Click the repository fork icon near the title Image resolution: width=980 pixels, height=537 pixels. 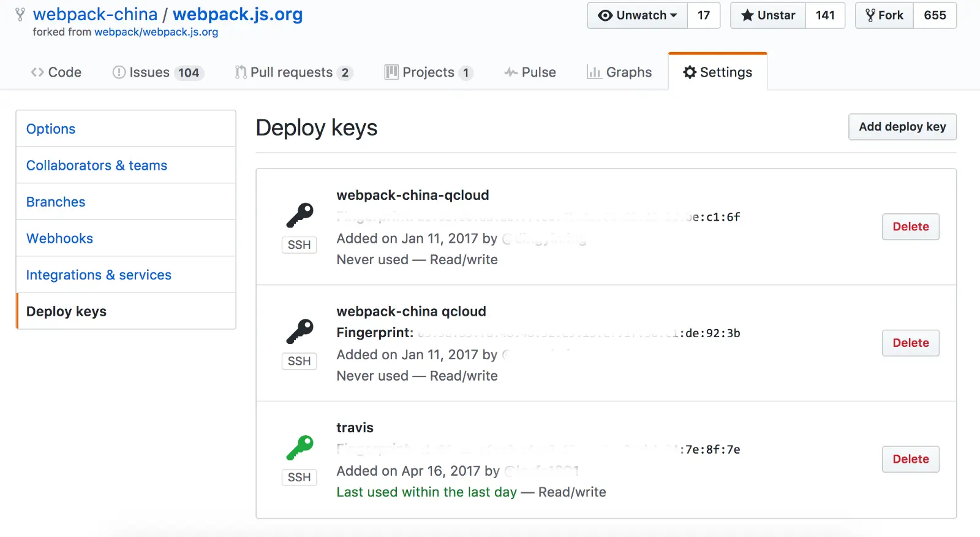pyautogui.click(x=20, y=15)
